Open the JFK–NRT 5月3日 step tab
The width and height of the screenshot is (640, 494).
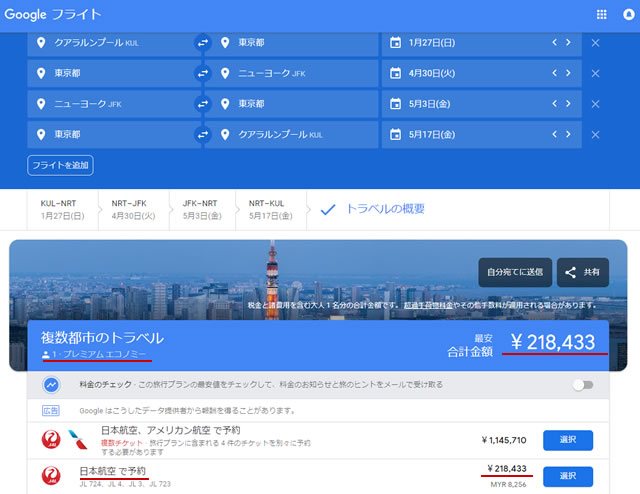(x=202, y=210)
